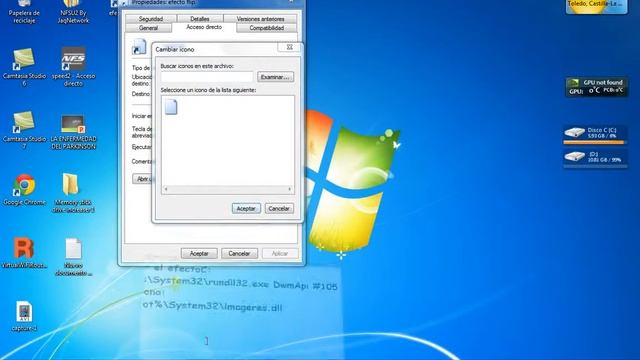640x360 pixels.
Task: Click the GPU not found monitor gadget
Action: click(597, 87)
